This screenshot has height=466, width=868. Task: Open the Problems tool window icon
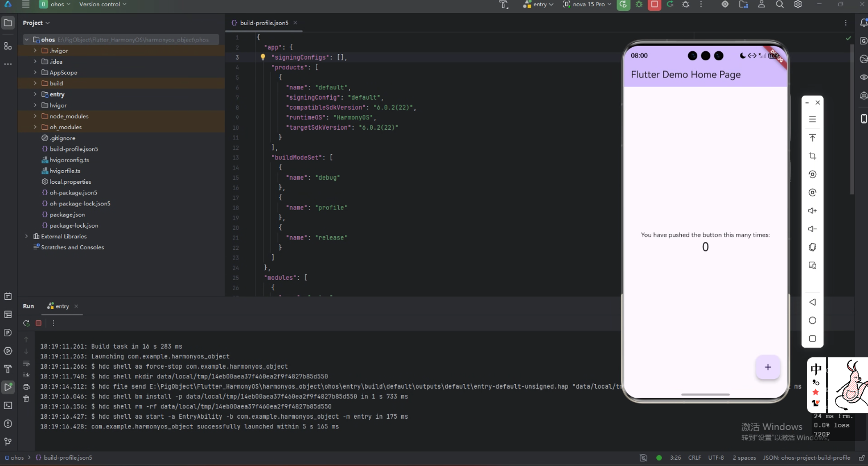[8, 424]
